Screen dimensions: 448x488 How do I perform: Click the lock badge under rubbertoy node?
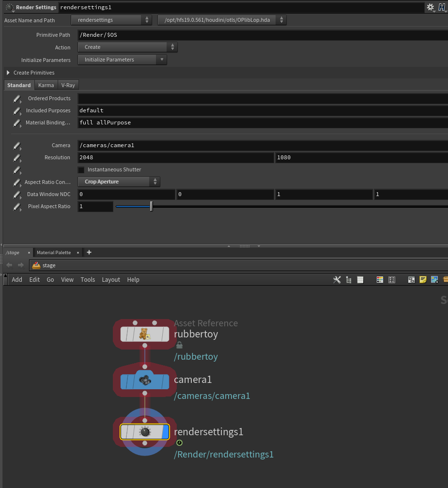[179, 345]
